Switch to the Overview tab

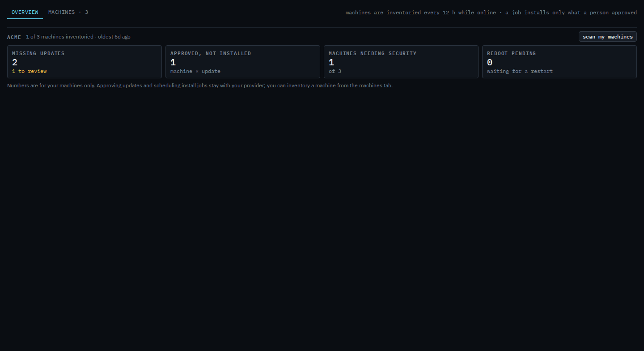click(25, 13)
